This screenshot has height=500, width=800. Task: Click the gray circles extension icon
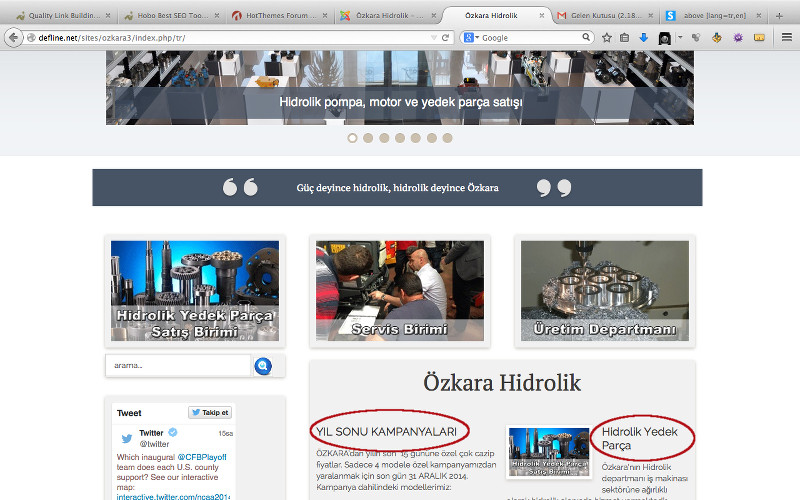click(696, 37)
